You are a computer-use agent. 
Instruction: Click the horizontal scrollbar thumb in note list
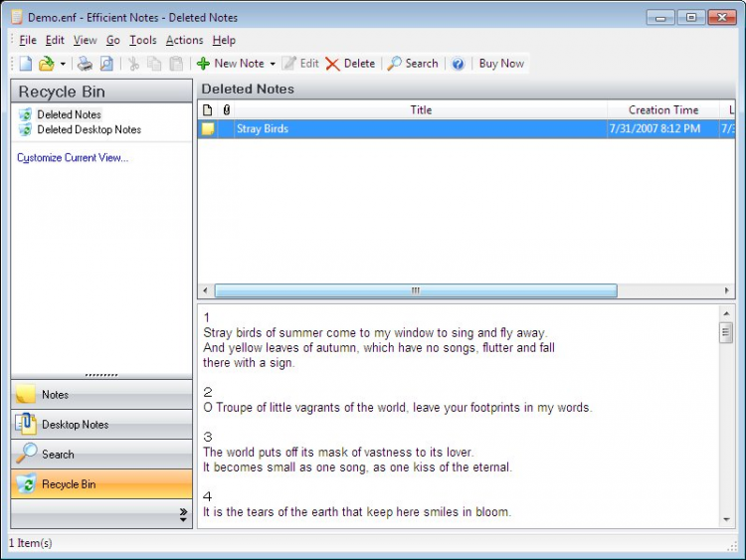[416, 290]
